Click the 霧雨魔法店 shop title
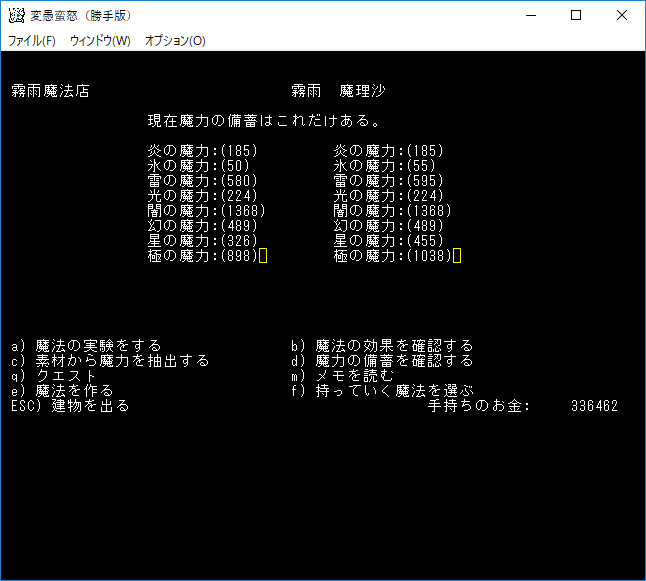646x581 pixels. 50,91
